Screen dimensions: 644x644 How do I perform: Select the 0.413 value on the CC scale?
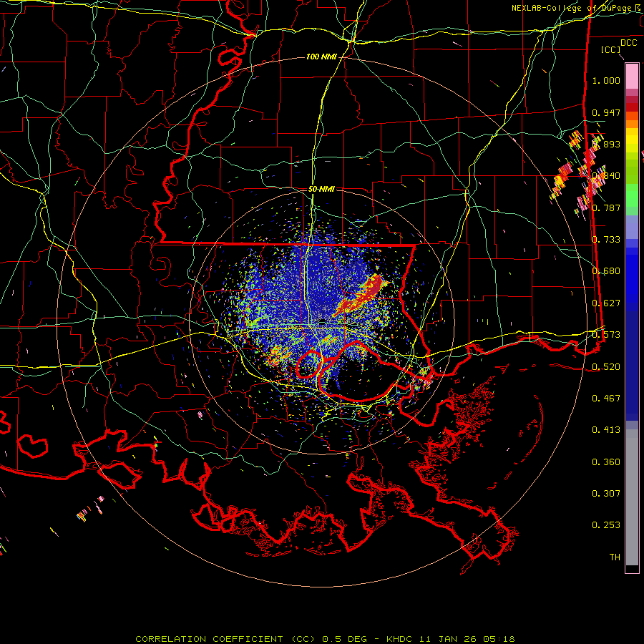pyautogui.click(x=606, y=430)
